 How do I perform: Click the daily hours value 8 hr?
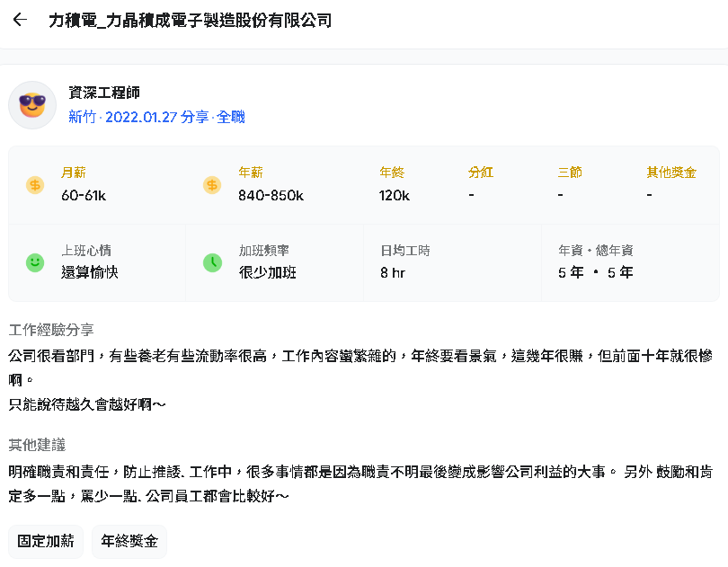(x=393, y=272)
